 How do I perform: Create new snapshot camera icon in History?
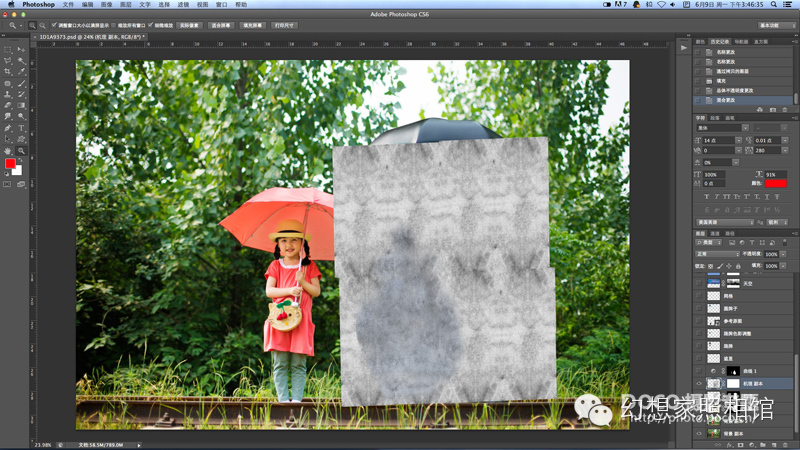[x=772, y=110]
